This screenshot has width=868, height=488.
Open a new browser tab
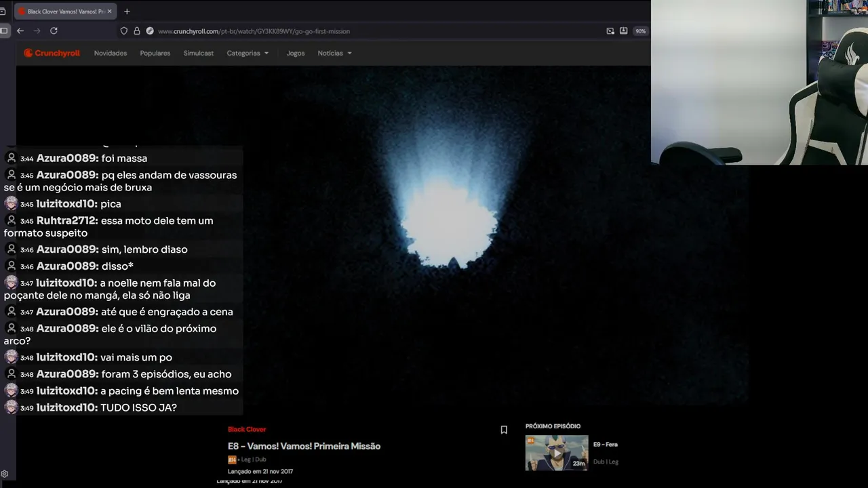pyautogui.click(x=127, y=12)
